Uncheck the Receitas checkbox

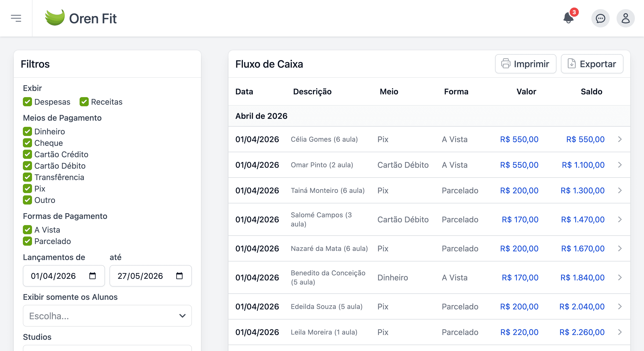tap(84, 102)
